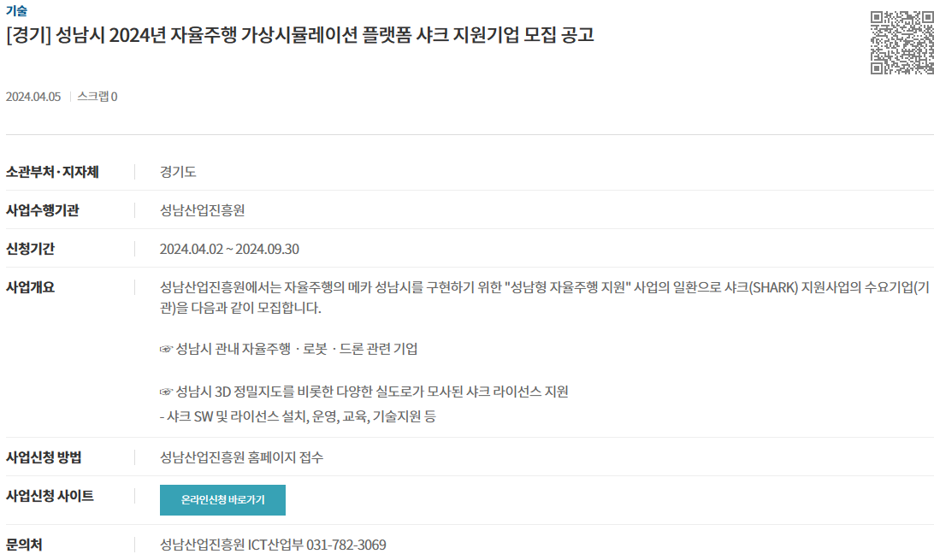Viewport: 934px width, 560px height.
Task: Select the 기술 category label
Action: point(16,11)
